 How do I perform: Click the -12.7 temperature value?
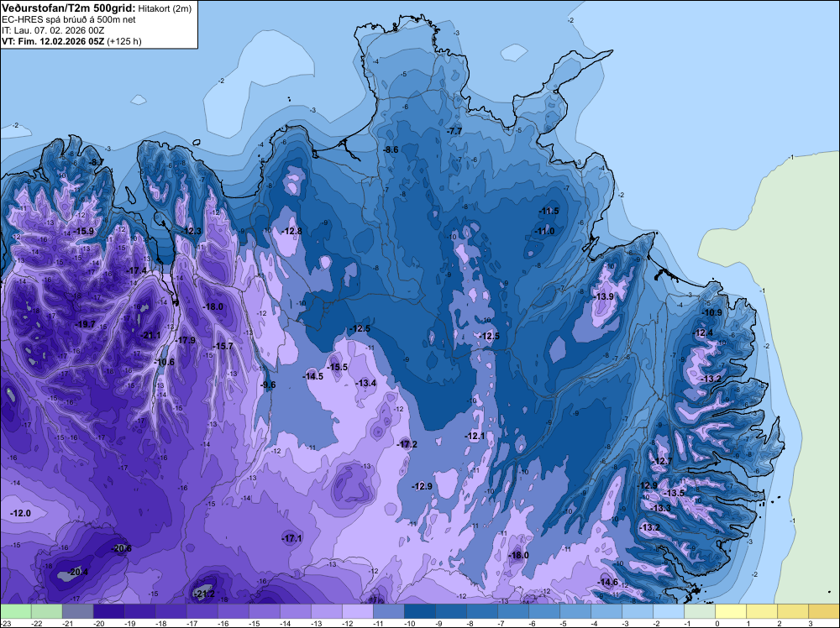pyautogui.click(x=662, y=462)
